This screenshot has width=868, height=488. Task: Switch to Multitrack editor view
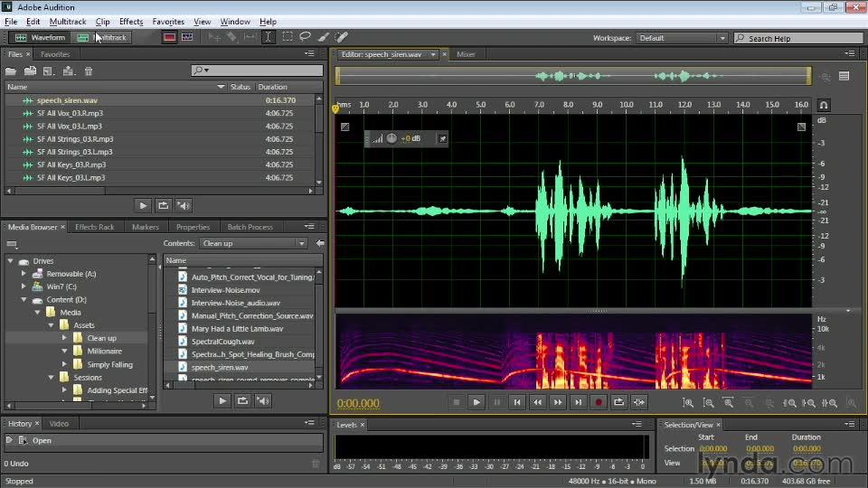pyautogui.click(x=102, y=38)
